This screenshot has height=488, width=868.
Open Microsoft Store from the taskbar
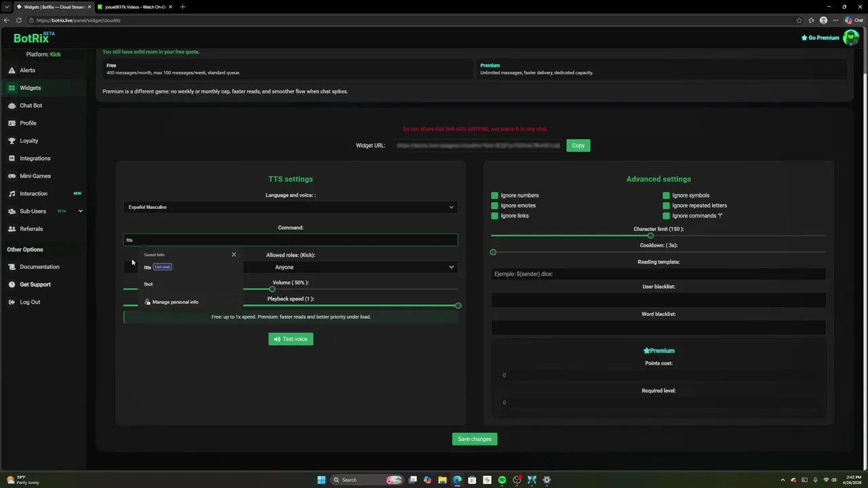472,480
